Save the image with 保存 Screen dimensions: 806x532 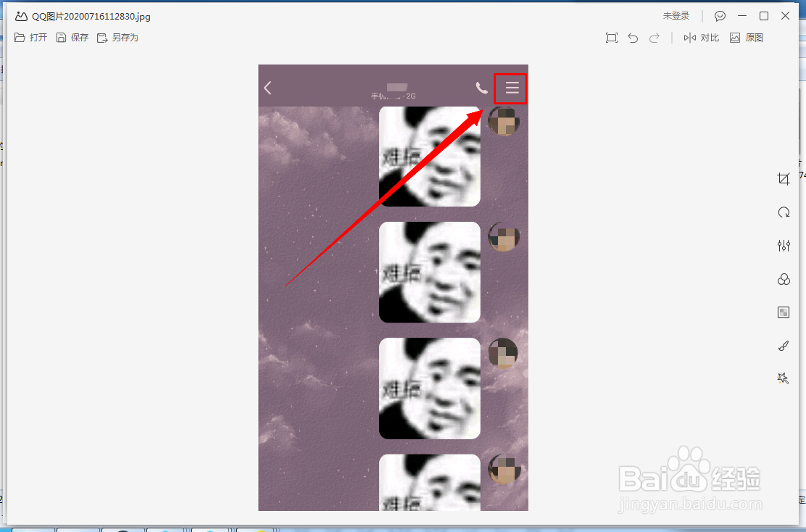coord(72,38)
